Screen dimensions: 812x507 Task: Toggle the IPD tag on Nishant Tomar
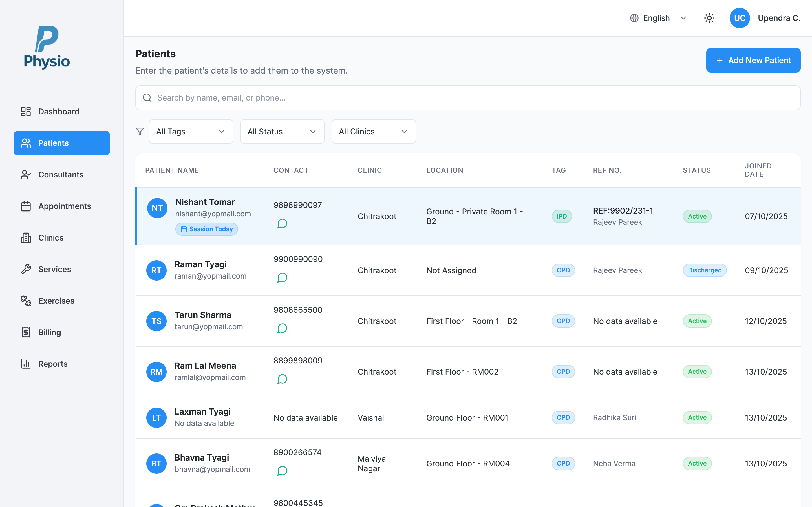[x=562, y=216]
